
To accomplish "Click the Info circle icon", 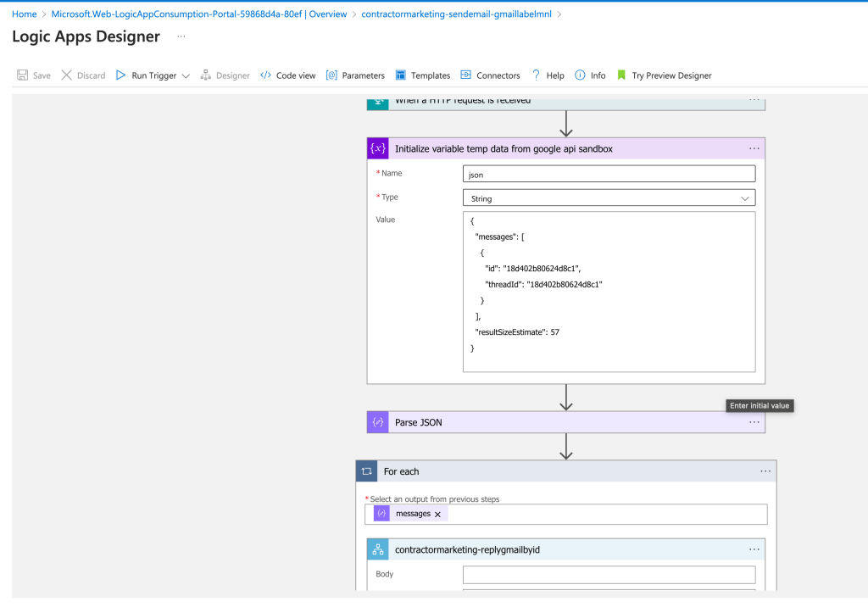I will pos(580,75).
